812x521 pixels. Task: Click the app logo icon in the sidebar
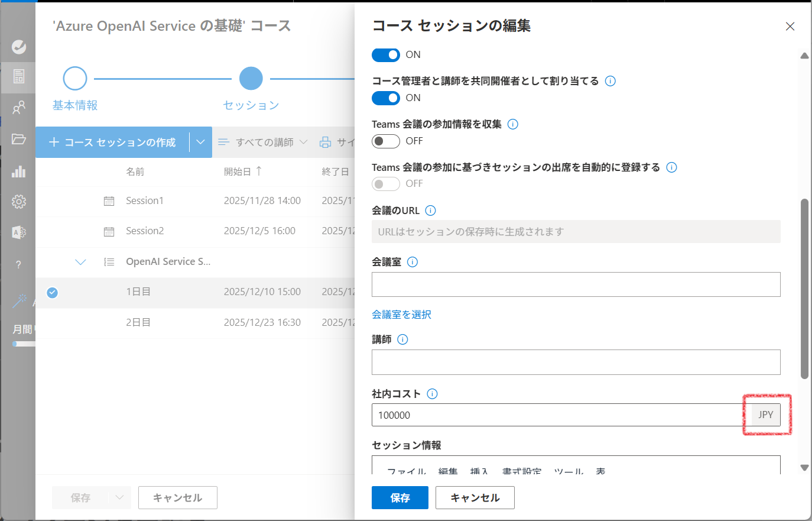pos(19,46)
